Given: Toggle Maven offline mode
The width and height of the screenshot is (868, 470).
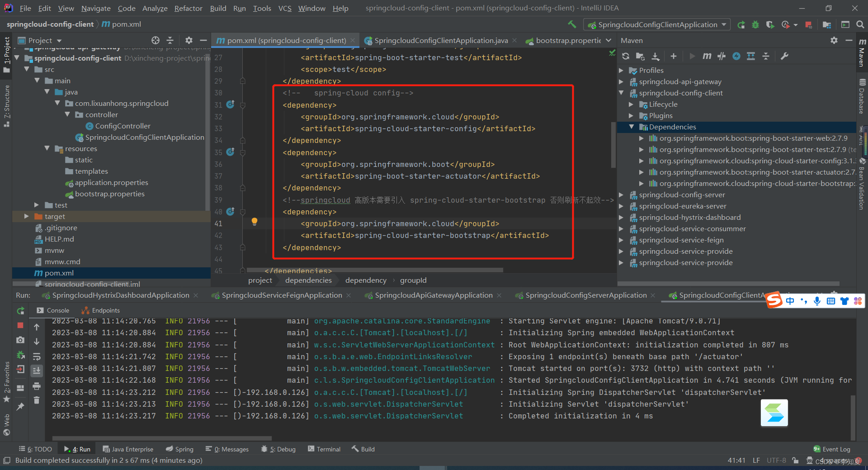Looking at the screenshot, I should (722, 56).
